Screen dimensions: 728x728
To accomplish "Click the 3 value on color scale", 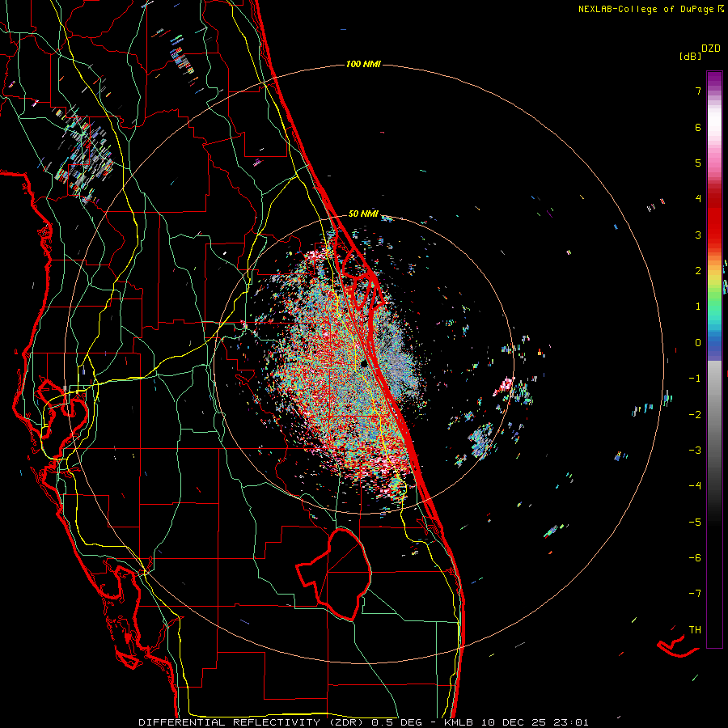I will 698,235.
